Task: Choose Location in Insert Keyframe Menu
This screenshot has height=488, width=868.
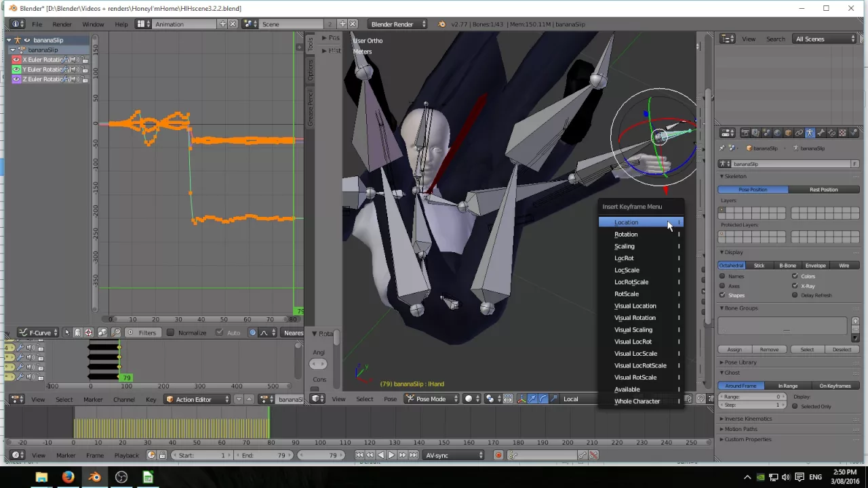Action: click(x=640, y=222)
